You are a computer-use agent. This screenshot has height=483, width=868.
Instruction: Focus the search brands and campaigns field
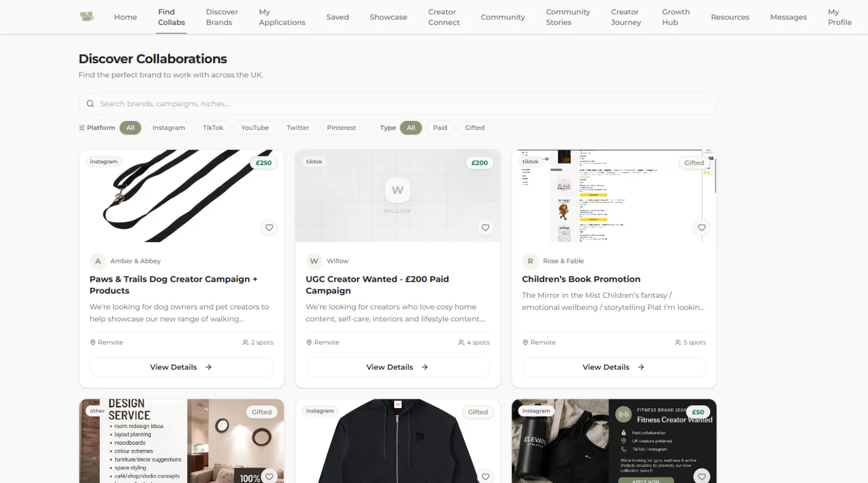tap(398, 104)
